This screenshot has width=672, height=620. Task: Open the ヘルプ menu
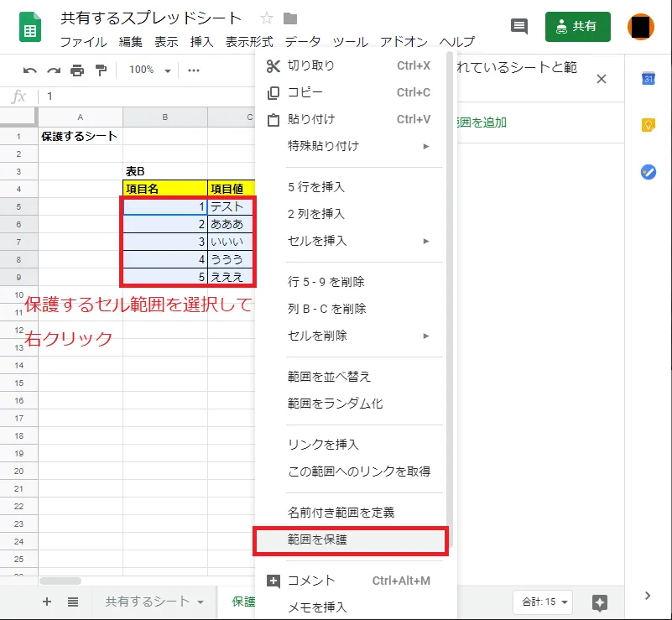[457, 42]
